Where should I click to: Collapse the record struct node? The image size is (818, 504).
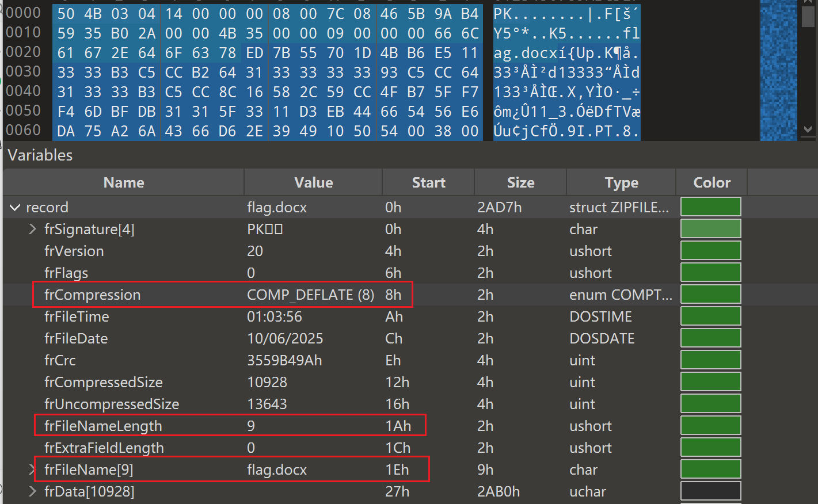(x=15, y=208)
